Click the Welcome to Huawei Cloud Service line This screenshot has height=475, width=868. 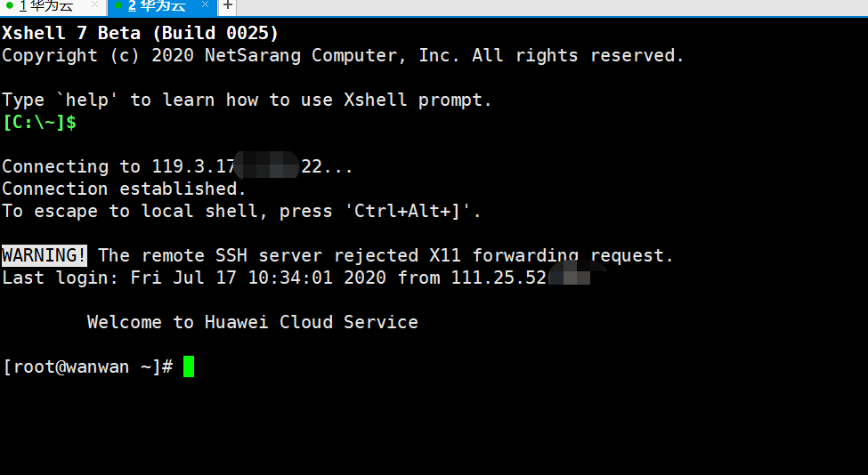(253, 322)
